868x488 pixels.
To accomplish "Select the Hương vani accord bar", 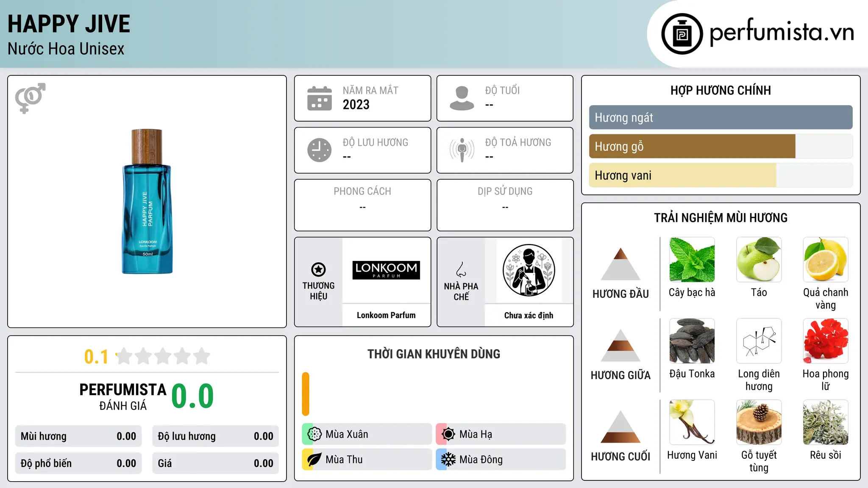I will coord(721,175).
